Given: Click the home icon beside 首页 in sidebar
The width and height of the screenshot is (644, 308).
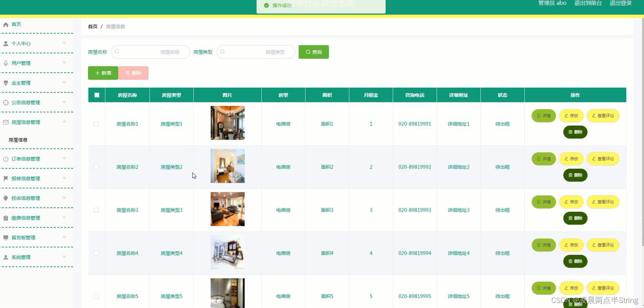Looking at the screenshot, I should [6, 24].
